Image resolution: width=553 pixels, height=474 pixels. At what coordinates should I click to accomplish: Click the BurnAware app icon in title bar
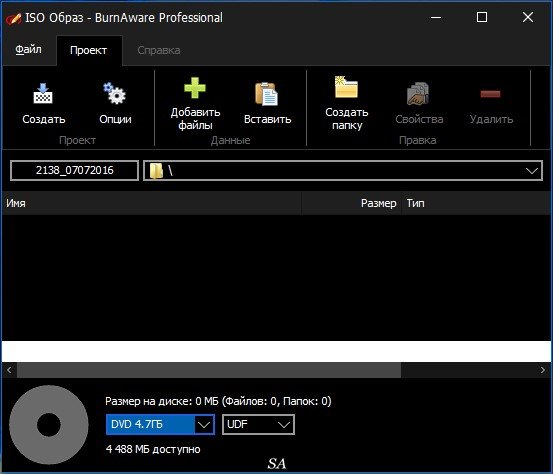13,18
